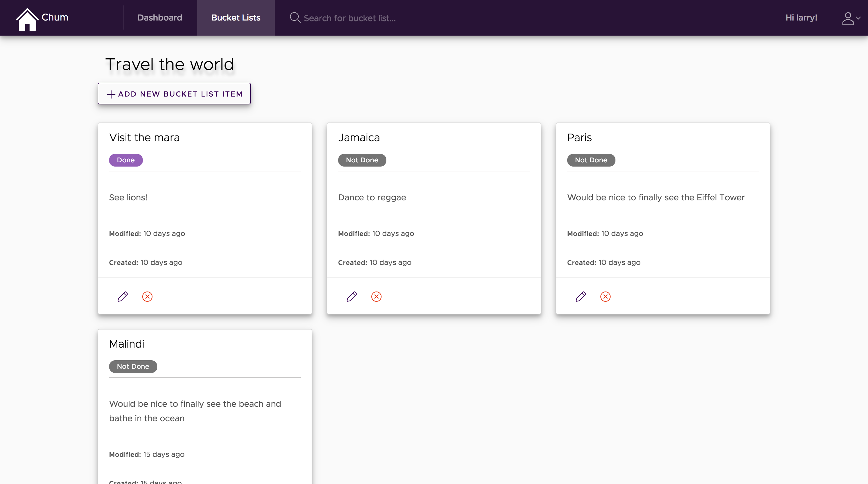868x484 pixels.
Task: Delete the Paris bucket list item
Action: coord(605,297)
